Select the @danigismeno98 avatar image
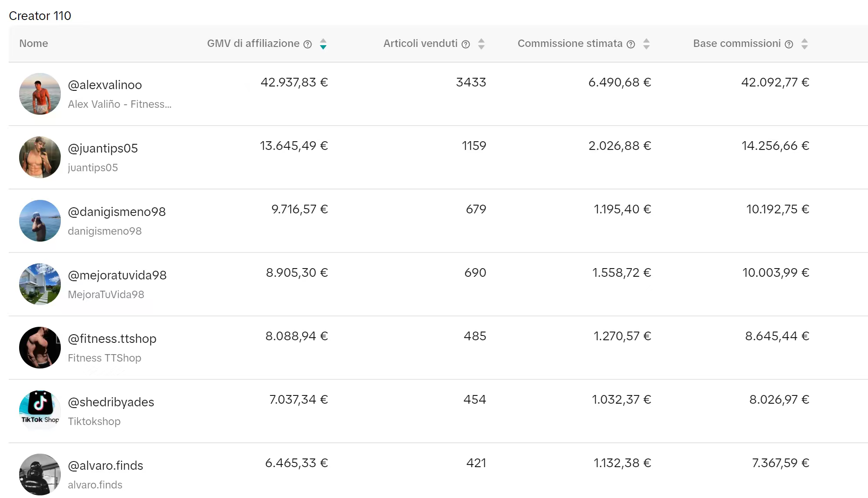Screen dimensions: 868x498 click(x=40, y=221)
